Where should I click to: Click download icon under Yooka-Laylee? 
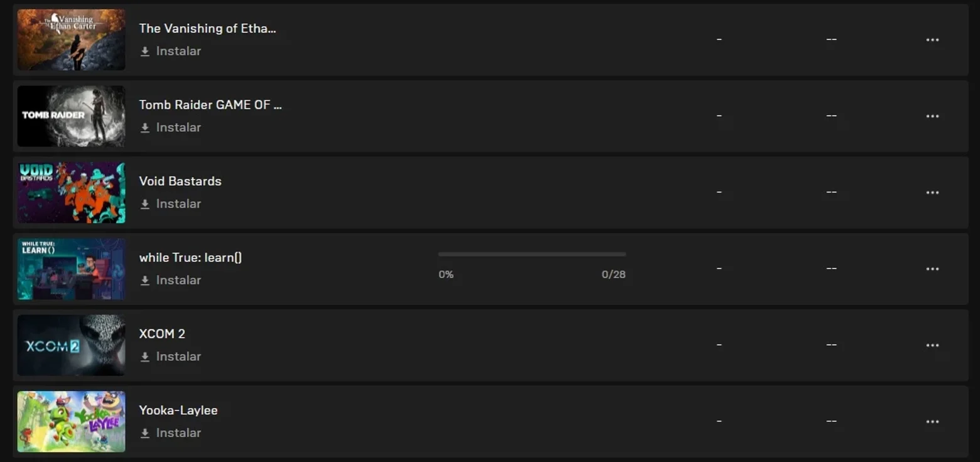145,434
